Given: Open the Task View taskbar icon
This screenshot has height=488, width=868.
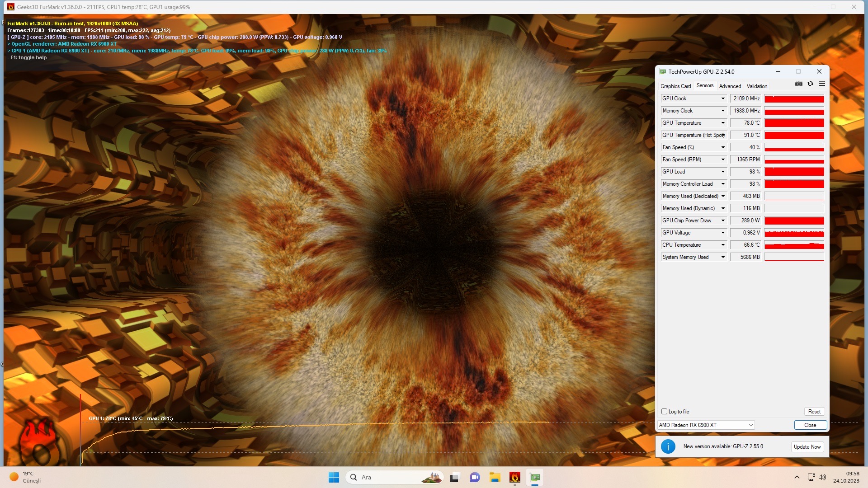Looking at the screenshot, I should click(x=454, y=477).
